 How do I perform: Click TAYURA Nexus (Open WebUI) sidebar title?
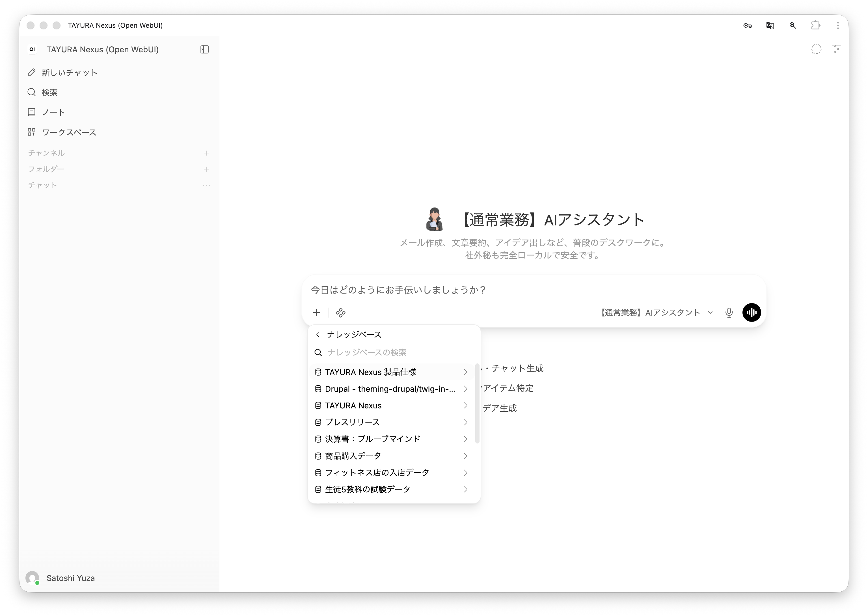[102, 49]
